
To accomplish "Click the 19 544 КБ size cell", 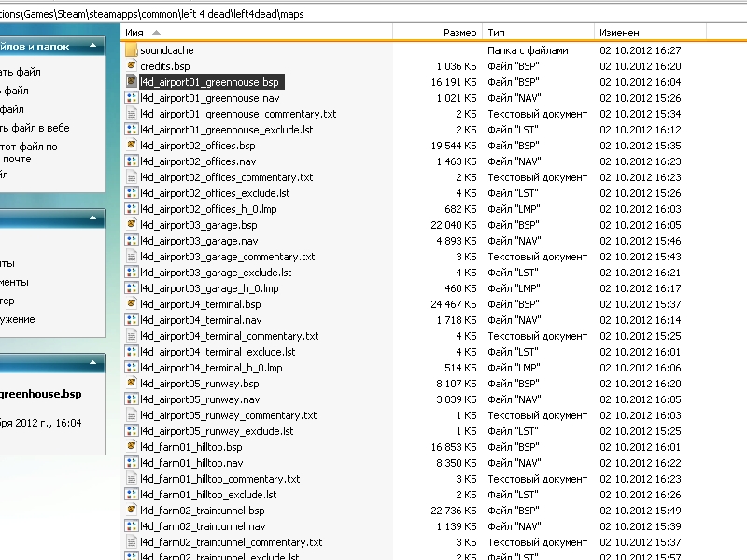I will click(454, 146).
